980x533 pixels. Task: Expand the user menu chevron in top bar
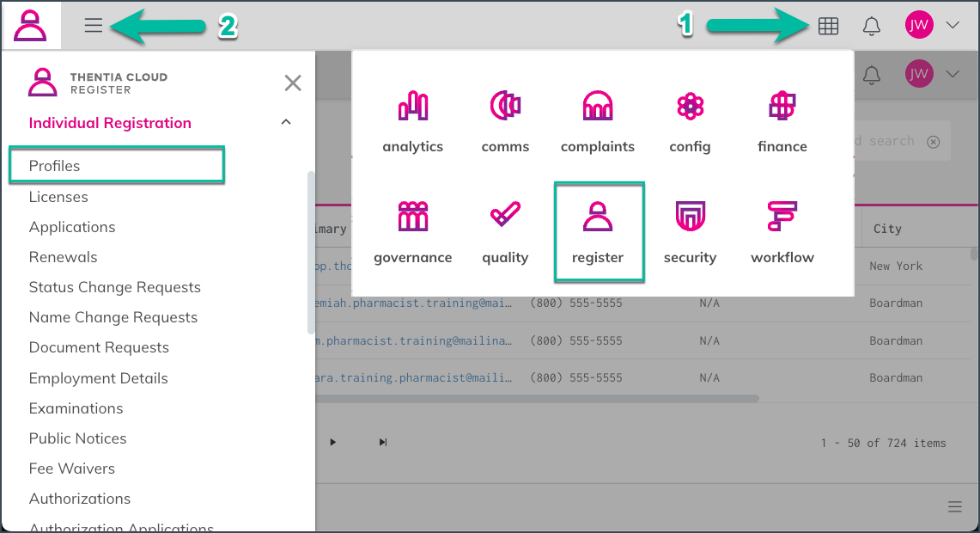click(952, 25)
